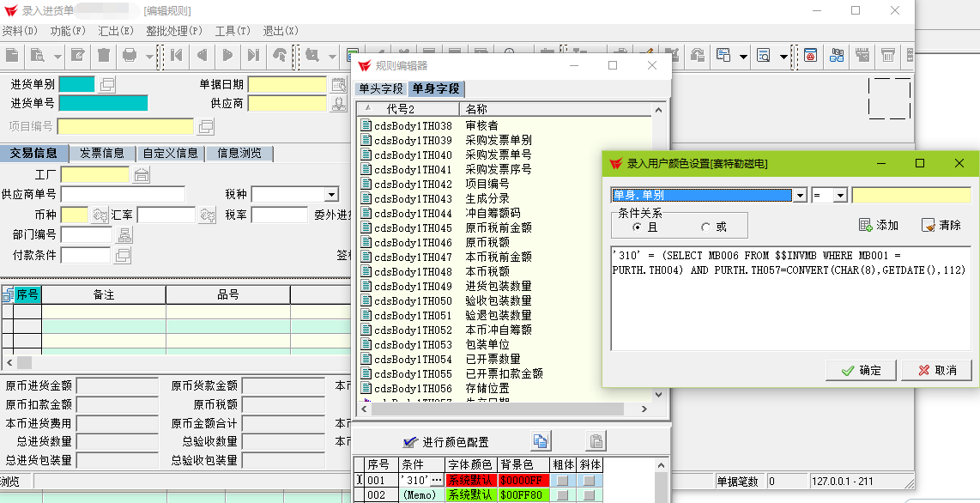Open the = operator dropdown
This screenshot has width=980, height=503.
point(840,196)
